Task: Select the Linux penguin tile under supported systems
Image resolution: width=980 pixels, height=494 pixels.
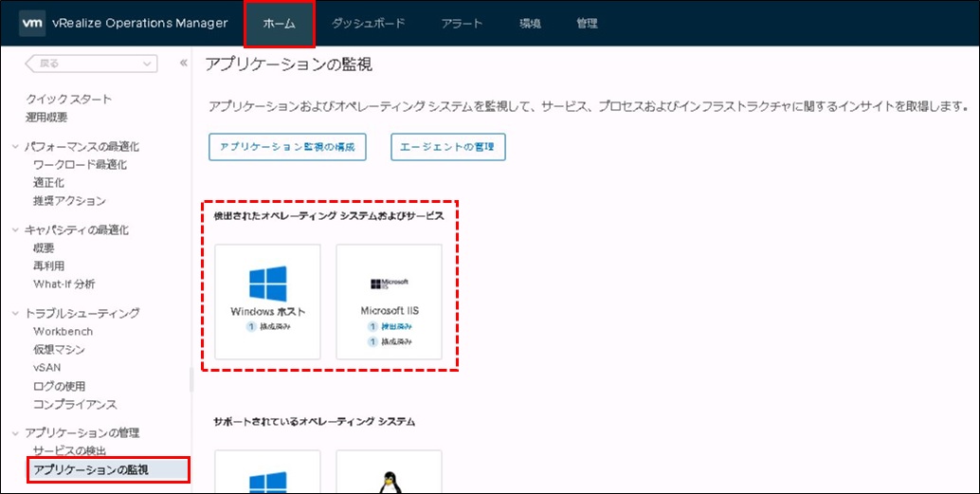Action: 389,471
